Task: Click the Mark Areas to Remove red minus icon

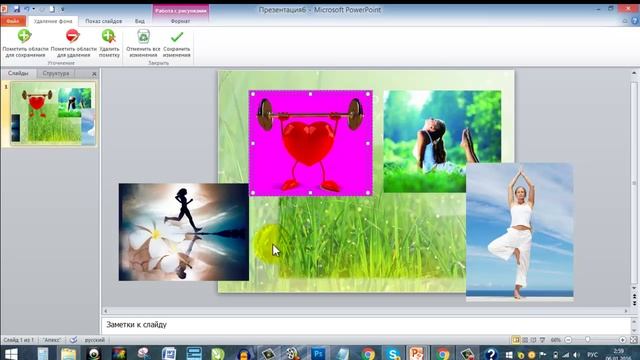Action: tap(73, 36)
